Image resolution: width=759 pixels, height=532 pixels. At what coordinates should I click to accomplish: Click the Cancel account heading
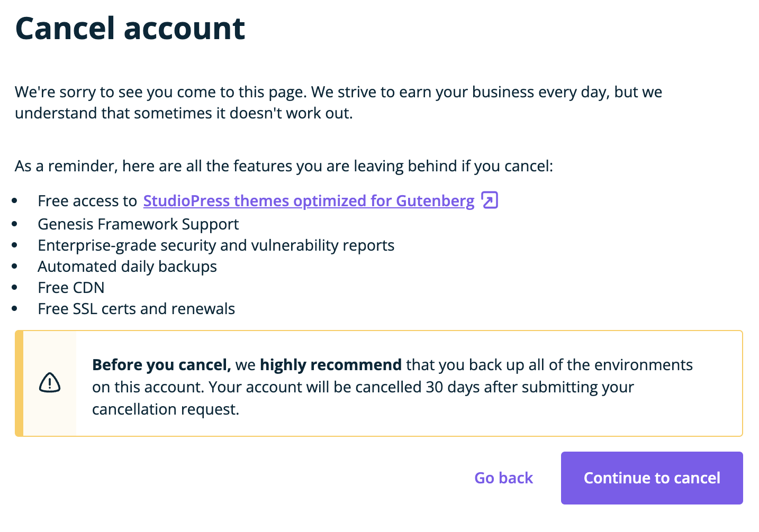130,28
